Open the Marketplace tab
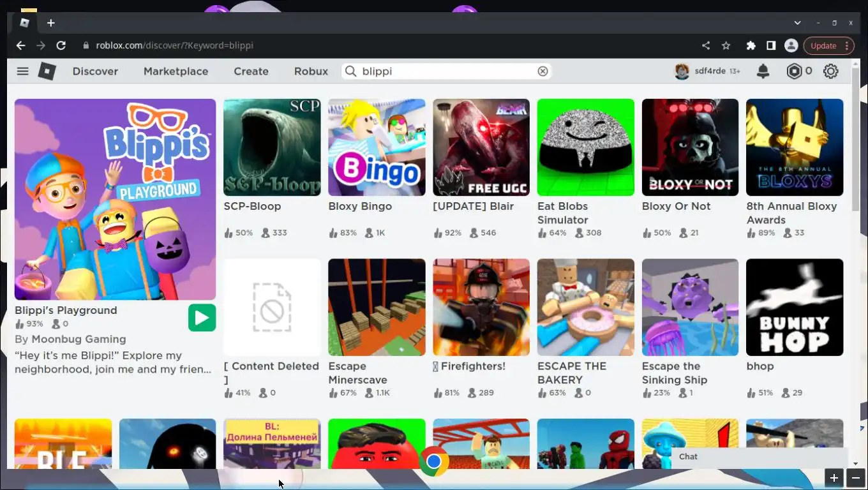Image resolution: width=868 pixels, height=490 pixels. 176,71
